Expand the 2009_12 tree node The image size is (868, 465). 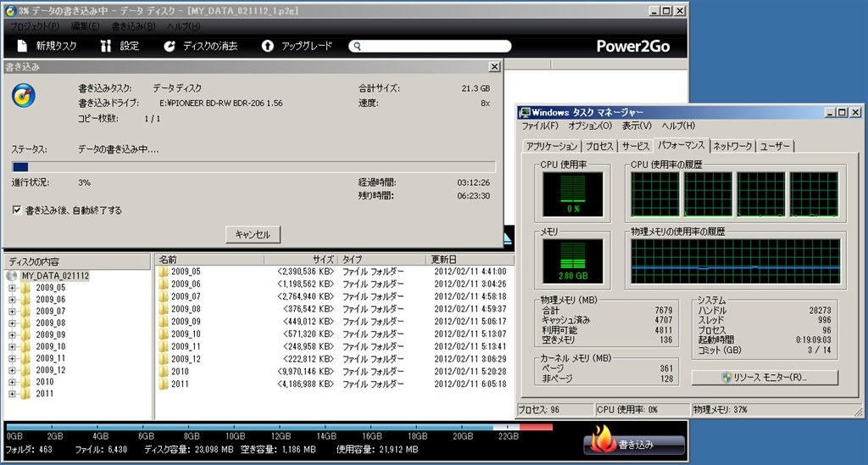click(12, 370)
